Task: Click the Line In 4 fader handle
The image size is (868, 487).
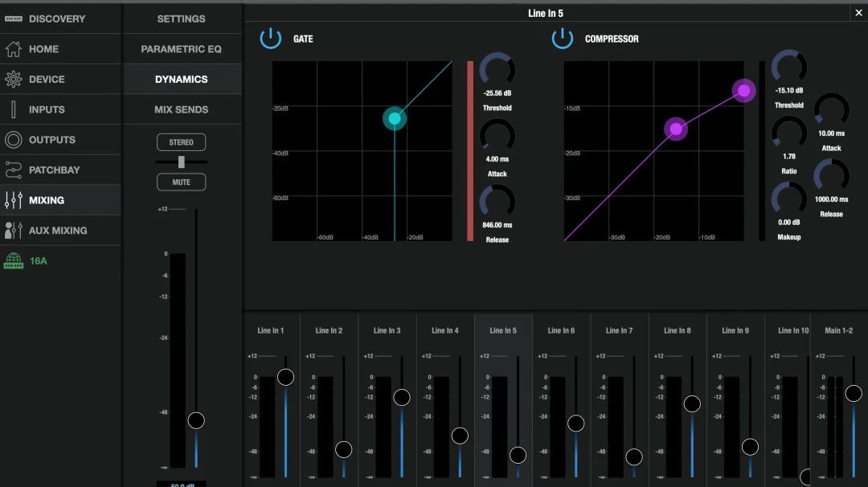Action: click(x=460, y=436)
